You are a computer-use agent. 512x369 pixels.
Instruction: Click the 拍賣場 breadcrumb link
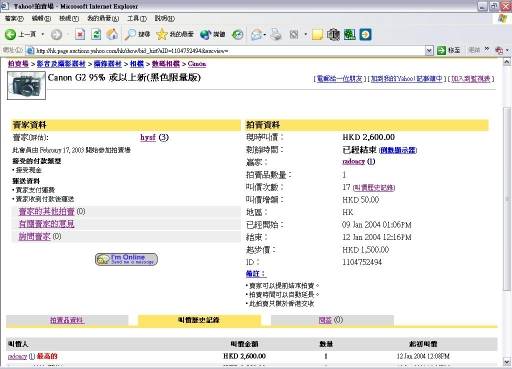[18, 64]
